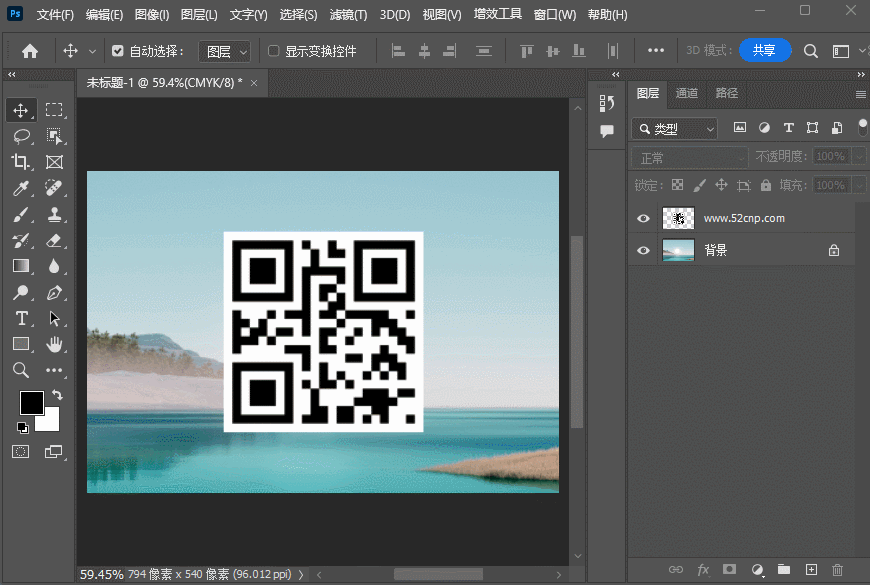
Task: Select the Move tool in toolbox
Action: click(x=21, y=110)
